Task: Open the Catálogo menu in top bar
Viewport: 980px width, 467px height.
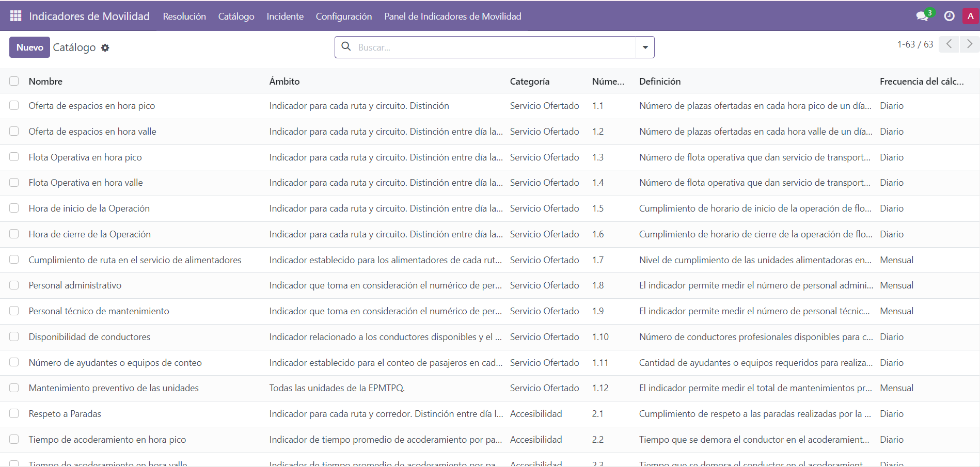Action: pyautogui.click(x=236, y=17)
